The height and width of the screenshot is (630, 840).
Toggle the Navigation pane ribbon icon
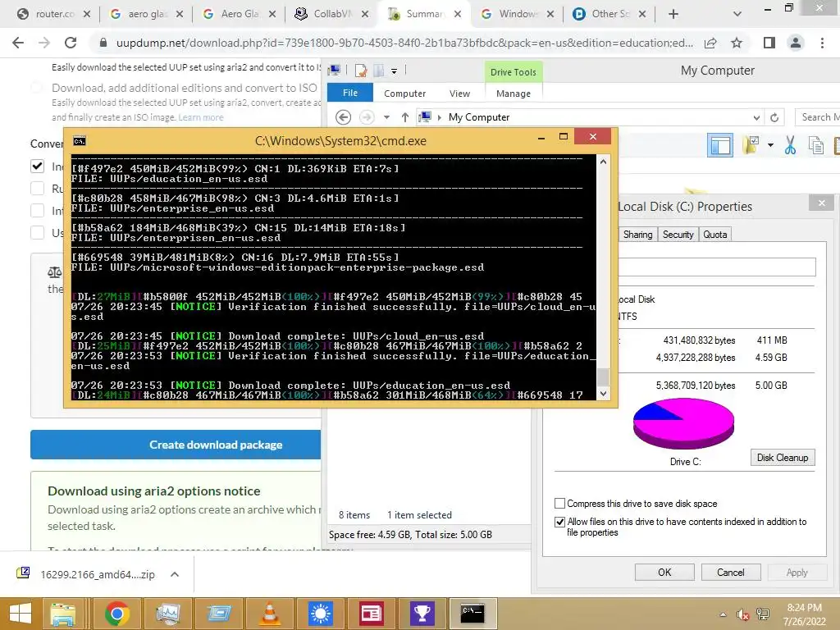coord(720,145)
